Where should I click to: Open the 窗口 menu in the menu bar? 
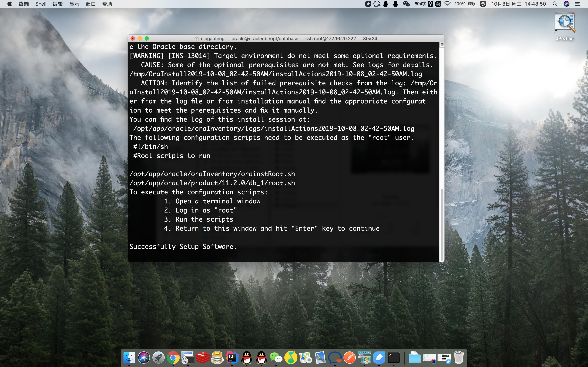coord(90,4)
